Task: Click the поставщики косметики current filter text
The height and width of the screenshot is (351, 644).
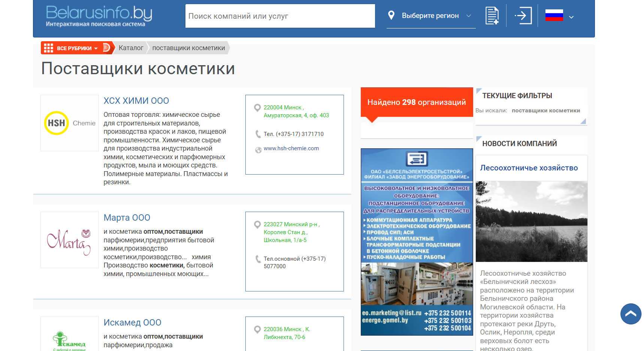Action: point(546,111)
